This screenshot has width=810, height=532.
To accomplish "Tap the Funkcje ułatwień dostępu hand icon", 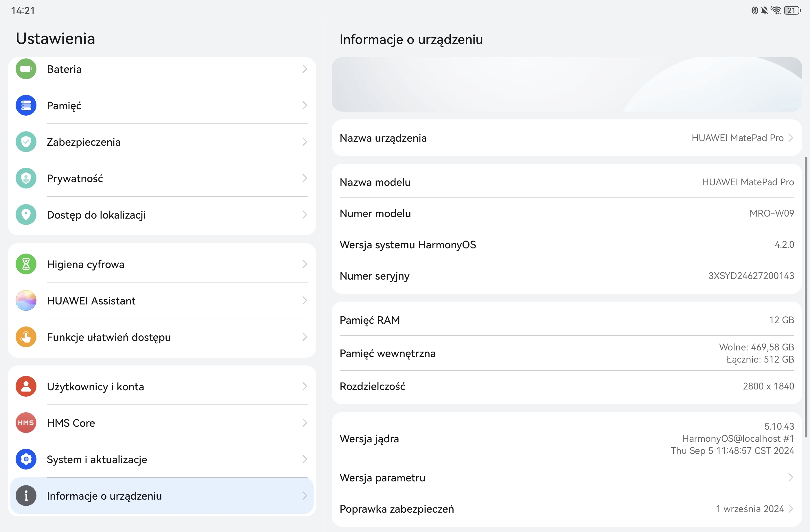I will coord(26,337).
